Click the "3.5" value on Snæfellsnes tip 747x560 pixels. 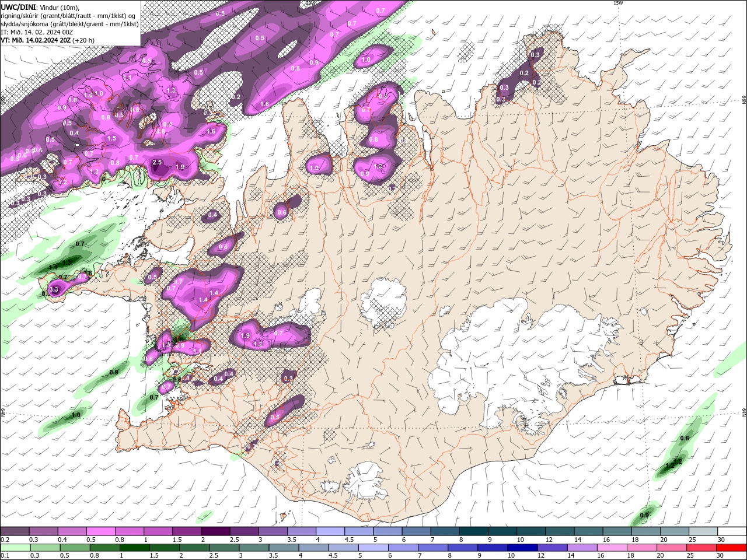(54, 289)
